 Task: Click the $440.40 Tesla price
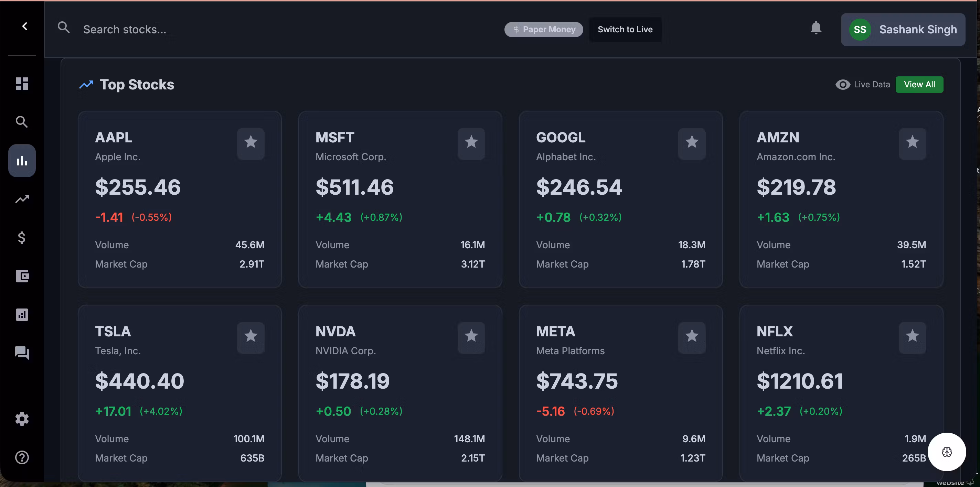[140, 381]
